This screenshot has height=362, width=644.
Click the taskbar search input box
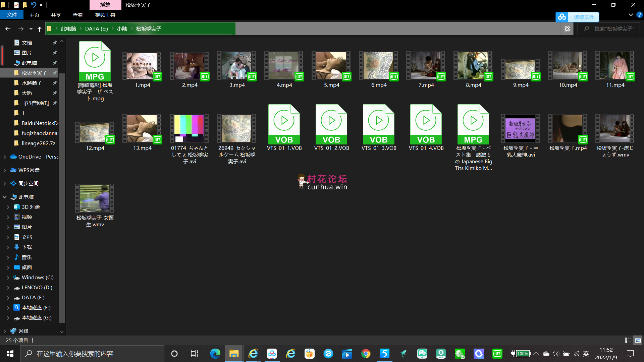click(92, 354)
